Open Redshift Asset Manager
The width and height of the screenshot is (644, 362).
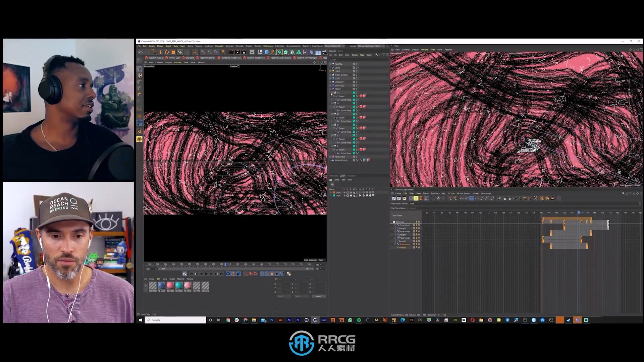pyautogui.click(x=279, y=58)
